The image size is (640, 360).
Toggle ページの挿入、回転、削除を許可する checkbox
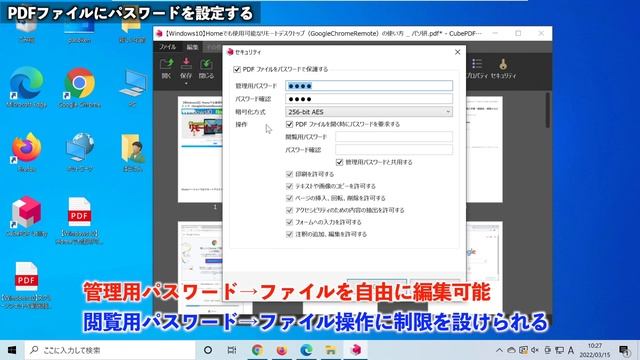point(289,198)
